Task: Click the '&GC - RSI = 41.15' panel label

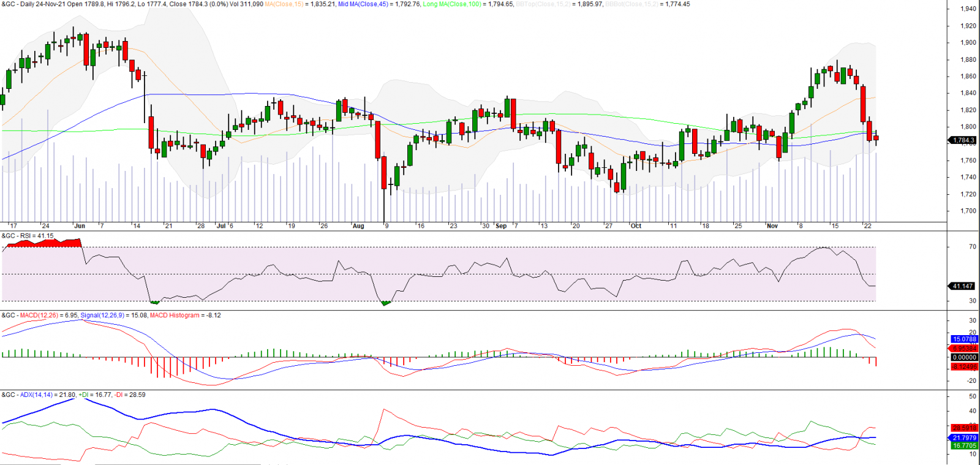Action: click(28, 236)
